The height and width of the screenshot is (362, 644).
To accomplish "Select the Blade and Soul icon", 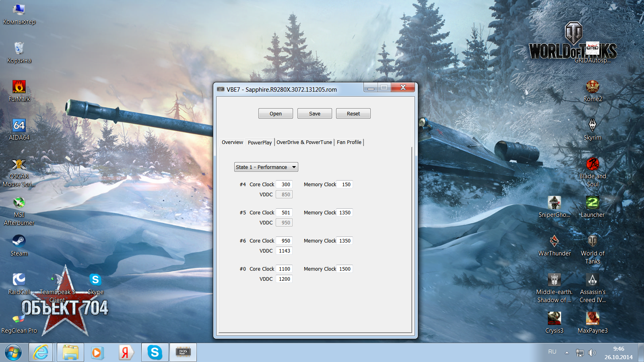I will coord(592,173).
